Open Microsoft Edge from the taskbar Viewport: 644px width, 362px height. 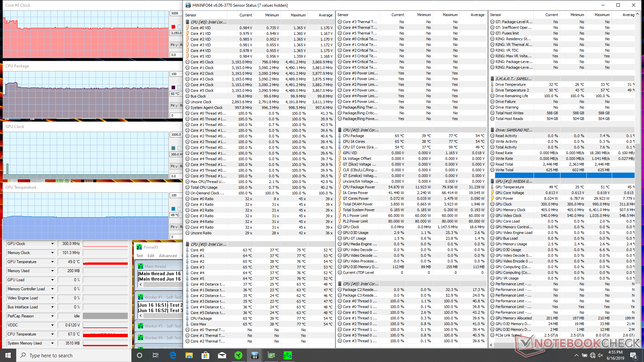(x=173, y=355)
